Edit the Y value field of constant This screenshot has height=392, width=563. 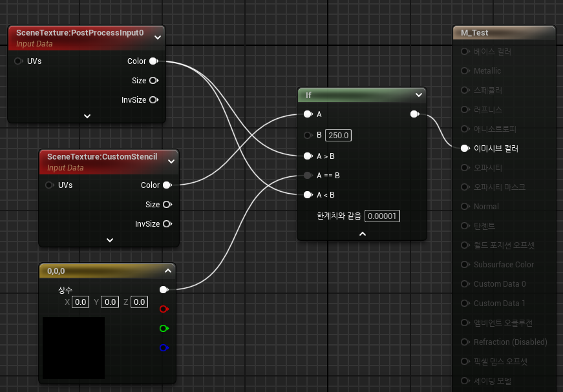coord(110,302)
